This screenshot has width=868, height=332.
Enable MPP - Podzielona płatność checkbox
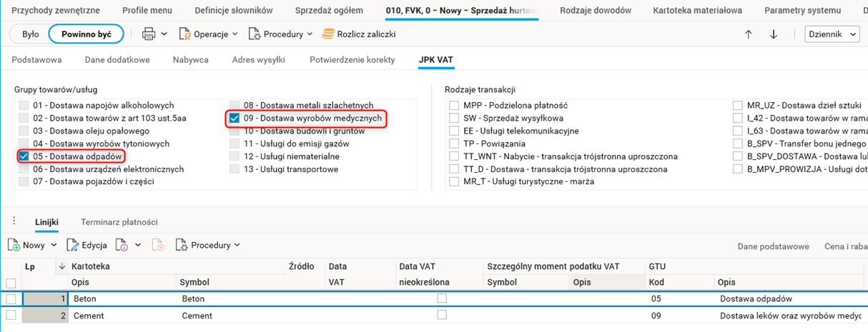453,106
